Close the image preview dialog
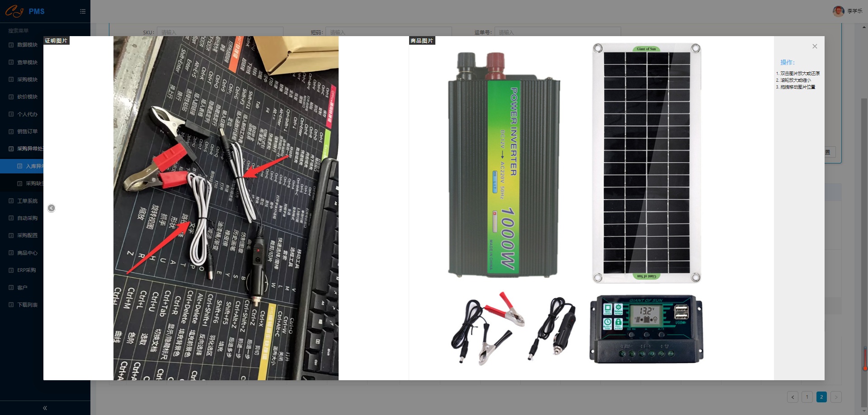Image resolution: width=868 pixels, height=415 pixels. [815, 47]
